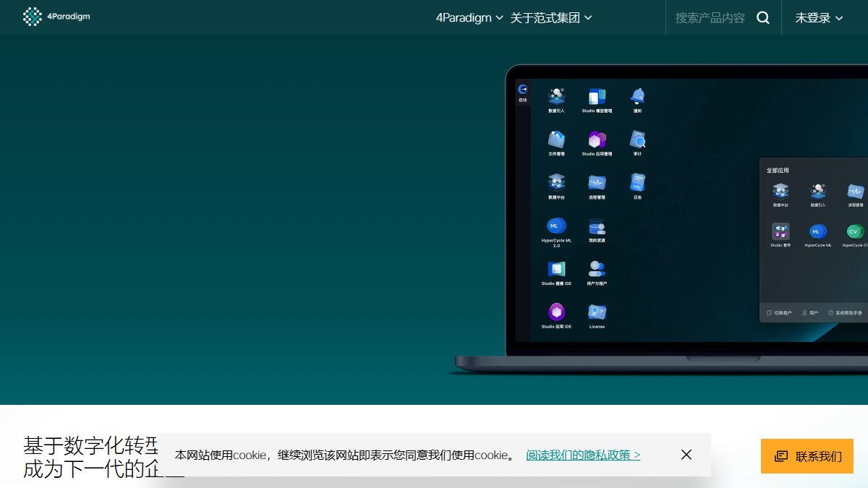Image resolution: width=868 pixels, height=488 pixels.
Task: Select 数据中台 in 全部应用 panel
Action: pyautogui.click(x=780, y=195)
